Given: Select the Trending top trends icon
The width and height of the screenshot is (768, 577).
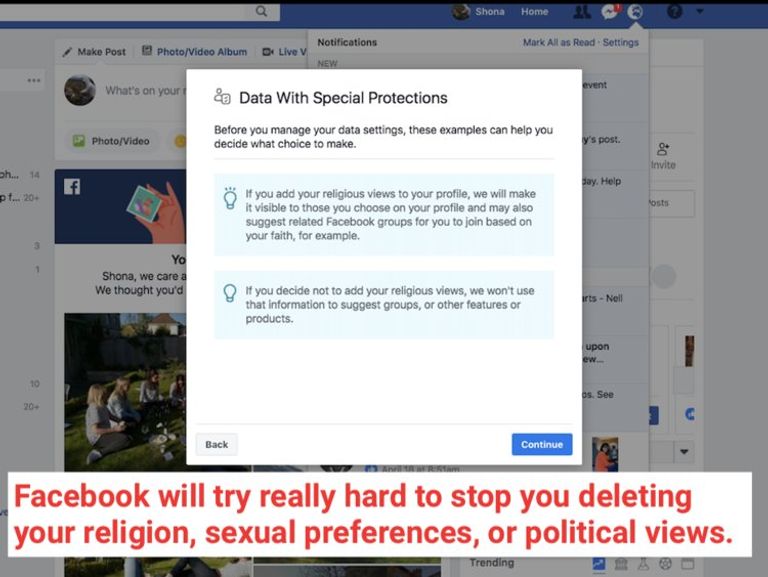Looking at the screenshot, I should (x=599, y=564).
